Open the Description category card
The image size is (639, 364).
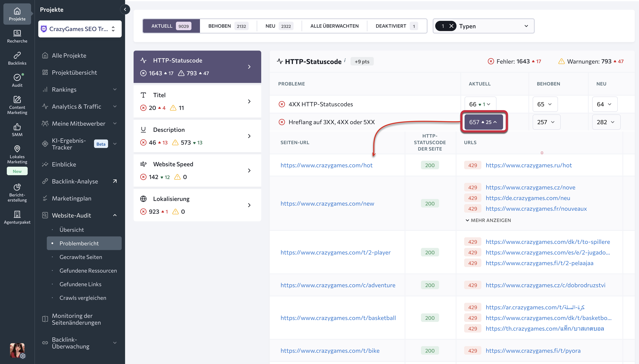click(x=197, y=136)
